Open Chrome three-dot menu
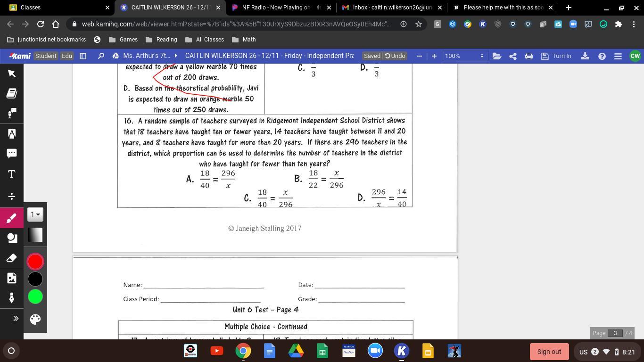Image resolution: width=644 pixels, height=362 pixels. (634, 24)
